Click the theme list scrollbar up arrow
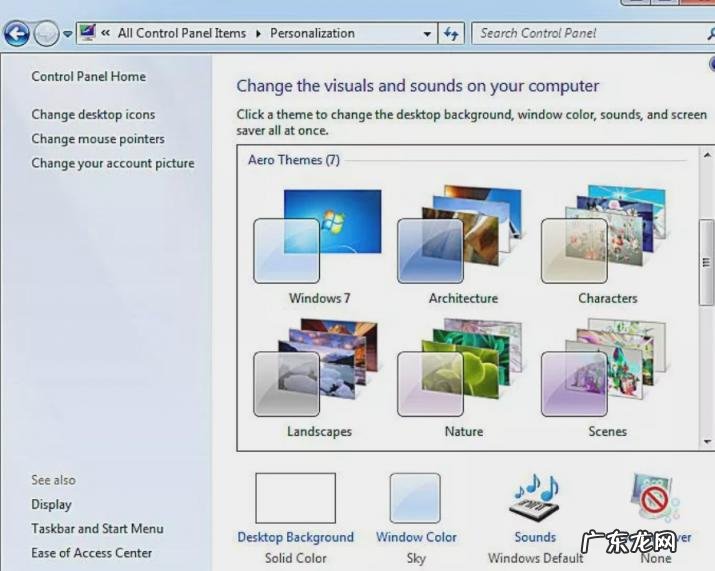The height and width of the screenshot is (571, 715). pos(707,156)
